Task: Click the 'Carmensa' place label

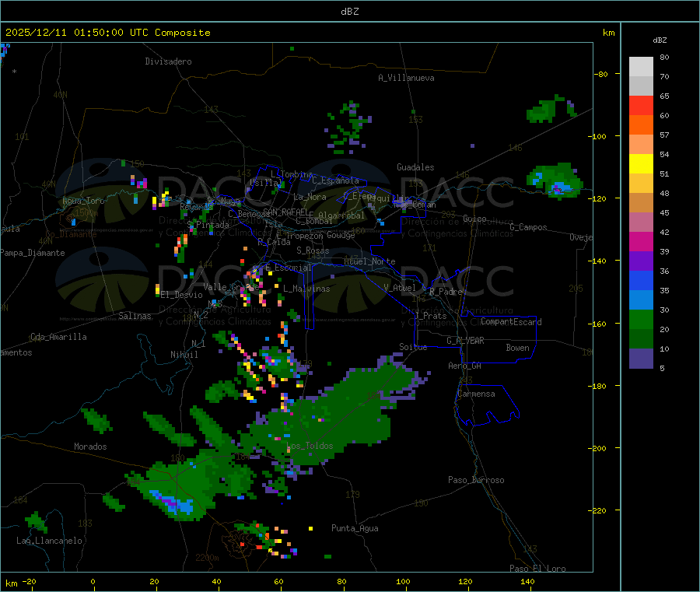Action: 476,394
